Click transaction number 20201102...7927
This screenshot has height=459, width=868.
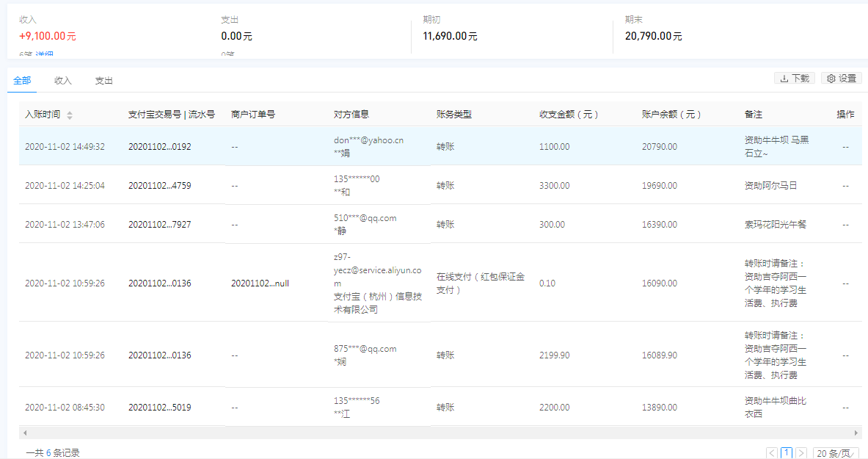pos(159,225)
